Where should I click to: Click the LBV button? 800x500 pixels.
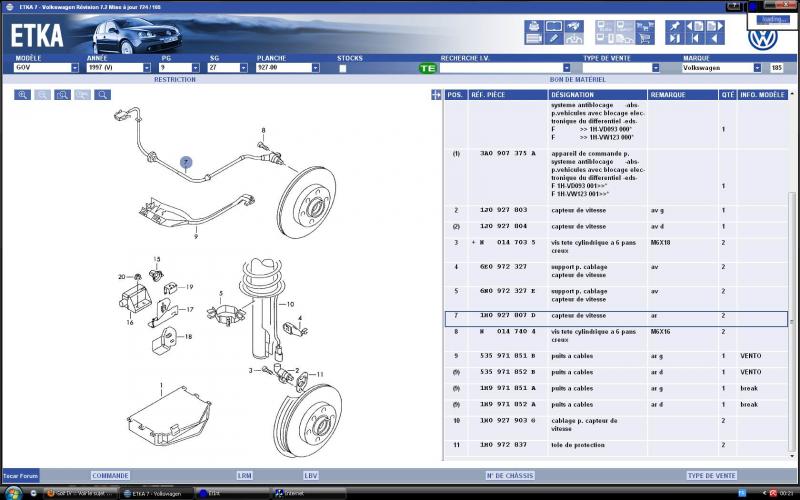310,476
